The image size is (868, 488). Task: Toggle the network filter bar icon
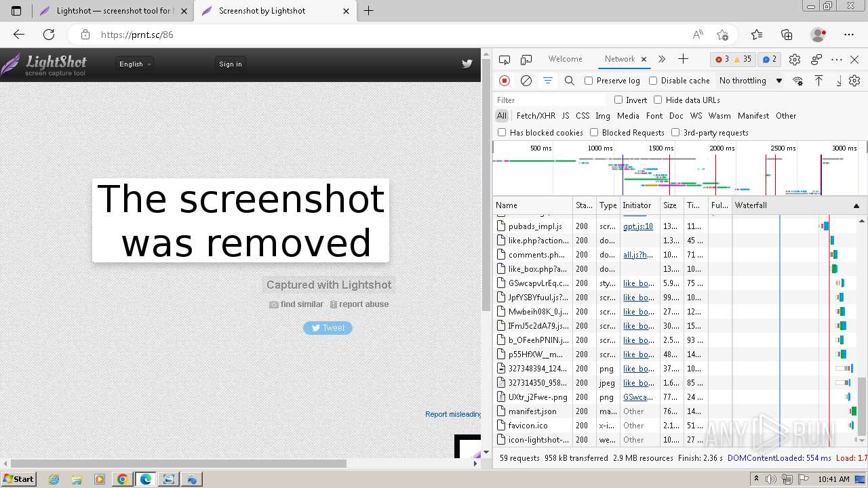(x=547, y=81)
